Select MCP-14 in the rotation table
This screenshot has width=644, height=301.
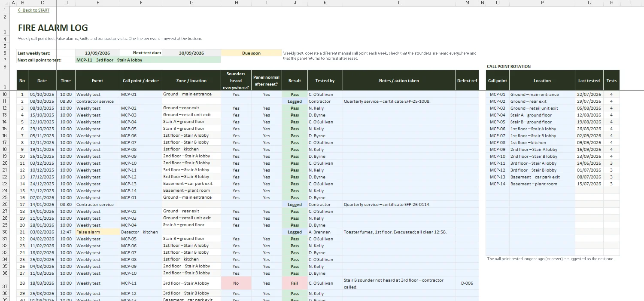pos(498,184)
